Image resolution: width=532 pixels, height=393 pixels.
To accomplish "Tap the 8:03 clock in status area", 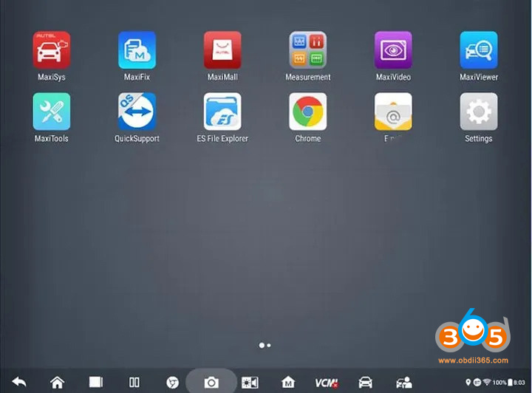I will [519, 383].
